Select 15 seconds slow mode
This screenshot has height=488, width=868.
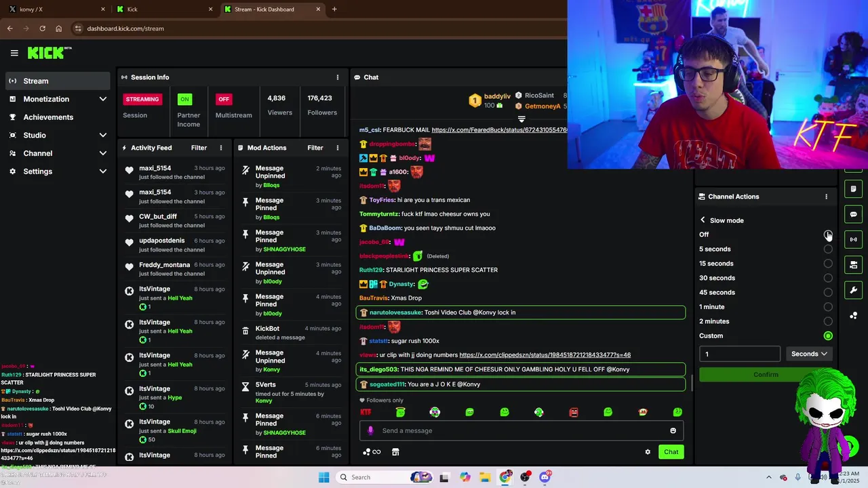click(x=828, y=264)
